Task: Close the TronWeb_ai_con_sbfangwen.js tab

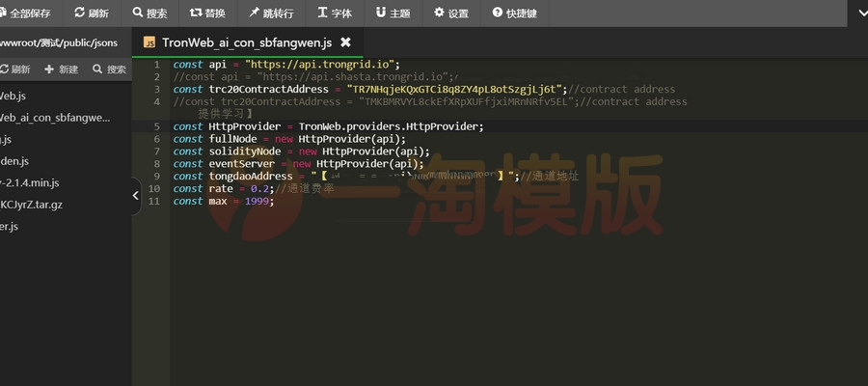Action: pos(346,42)
